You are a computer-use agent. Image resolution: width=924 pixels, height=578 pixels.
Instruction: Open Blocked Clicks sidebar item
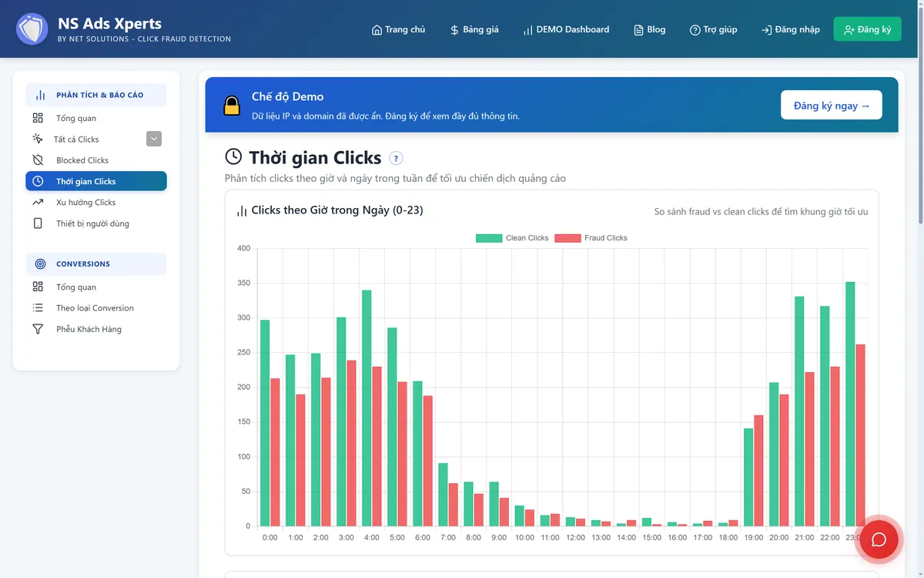pyautogui.click(x=96, y=160)
